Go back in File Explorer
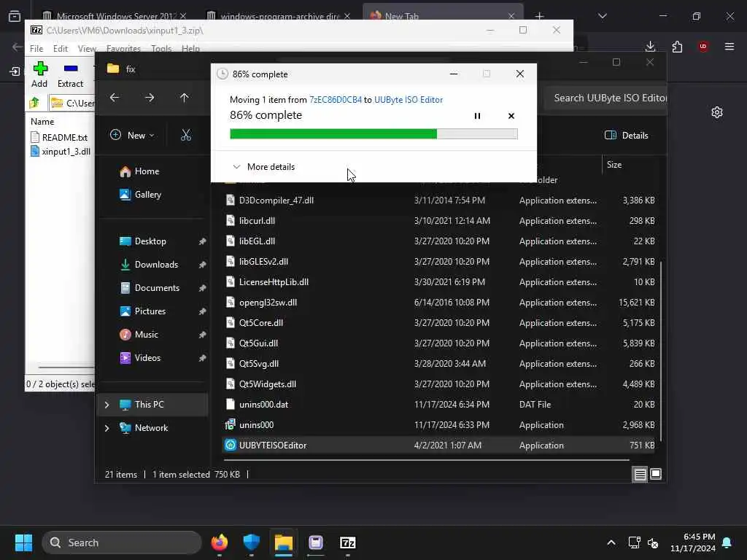This screenshot has height=560, width=747. coord(115,98)
